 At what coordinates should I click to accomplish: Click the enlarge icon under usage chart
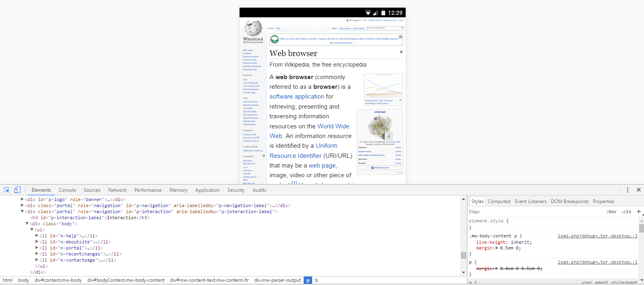pyautogui.click(x=400, y=100)
